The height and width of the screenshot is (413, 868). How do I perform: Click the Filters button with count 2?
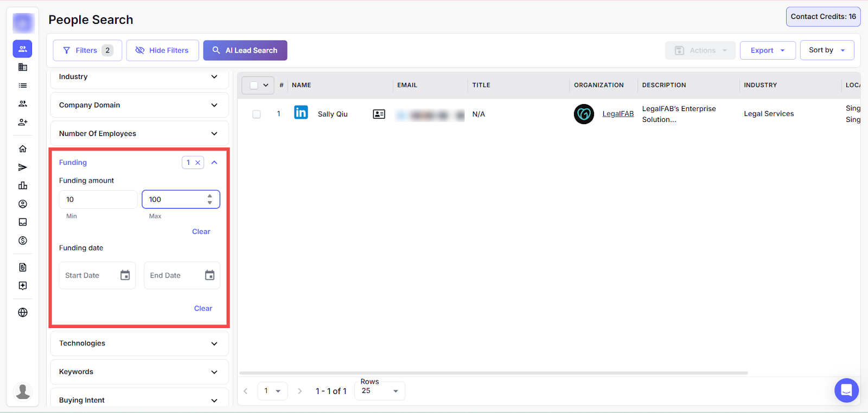pyautogui.click(x=87, y=50)
